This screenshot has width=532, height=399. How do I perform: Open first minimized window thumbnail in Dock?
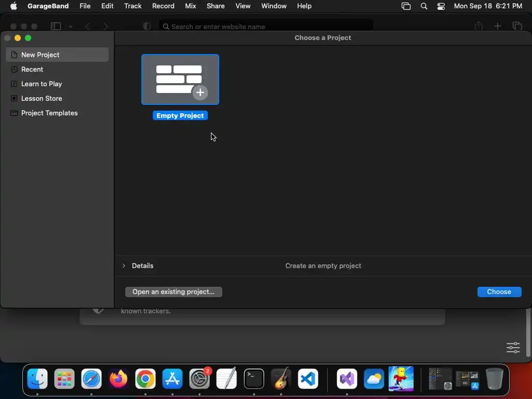(440, 379)
